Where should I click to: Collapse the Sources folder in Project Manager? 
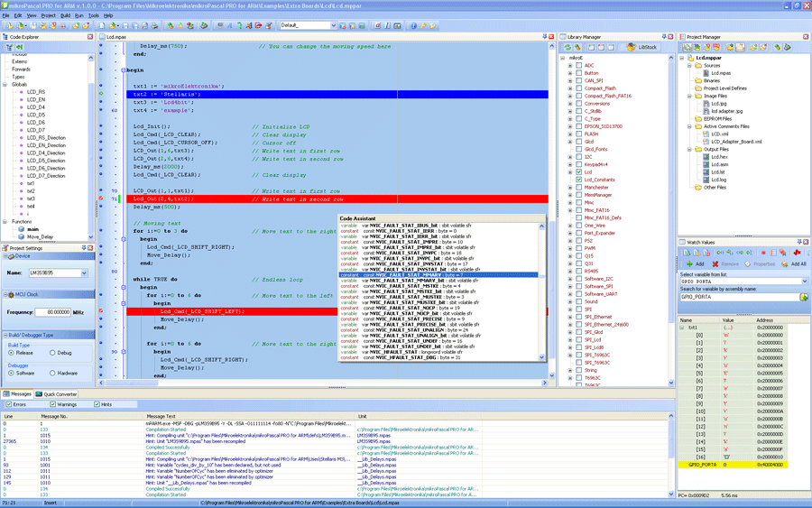pyautogui.click(x=689, y=66)
